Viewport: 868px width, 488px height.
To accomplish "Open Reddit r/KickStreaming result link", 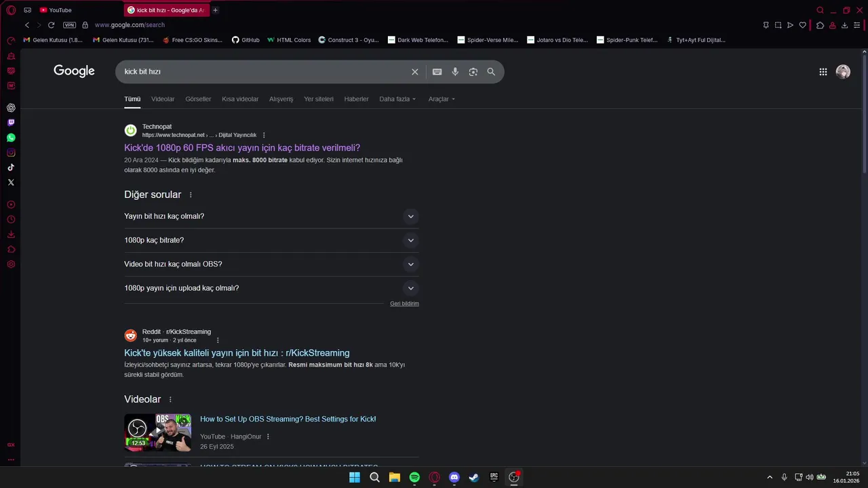I will 237,353.
